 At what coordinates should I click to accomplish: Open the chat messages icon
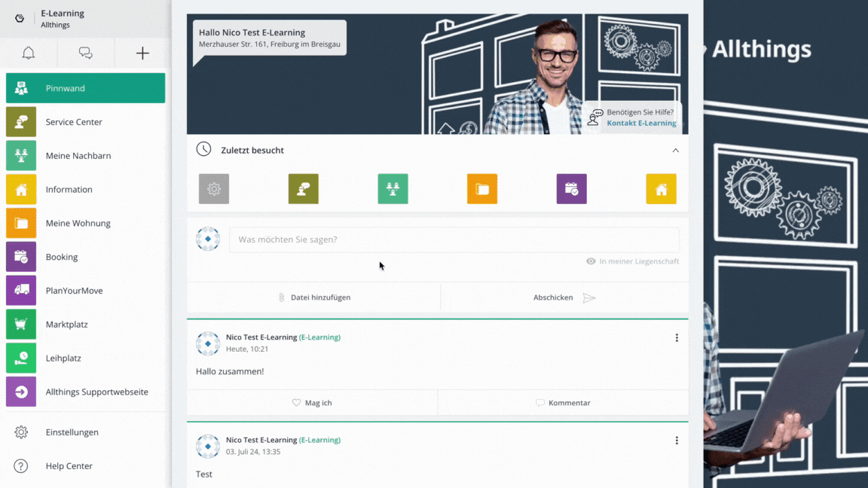click(x=85, y=53)
